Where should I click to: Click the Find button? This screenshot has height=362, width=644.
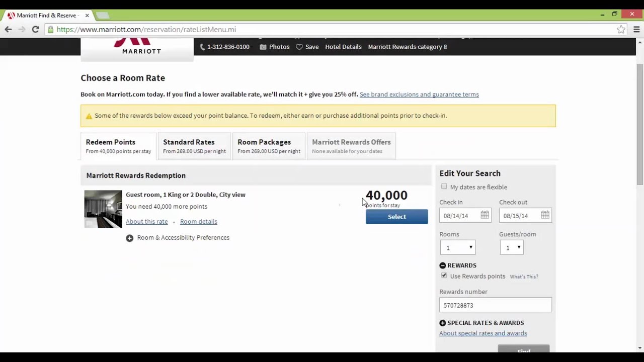click(x=524, y=349)
